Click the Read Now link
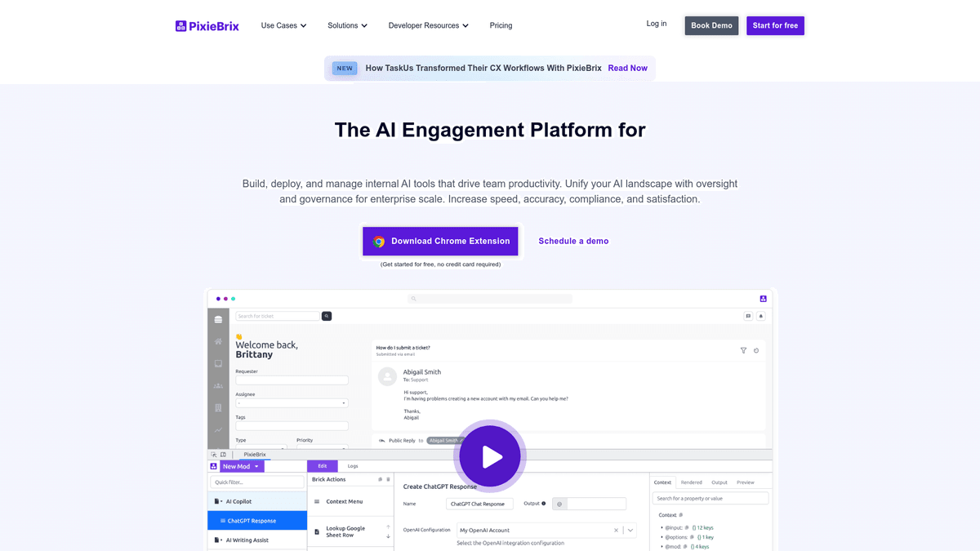Image resolution: width=980 pixels, height=551 pixels. click(628, 69)
